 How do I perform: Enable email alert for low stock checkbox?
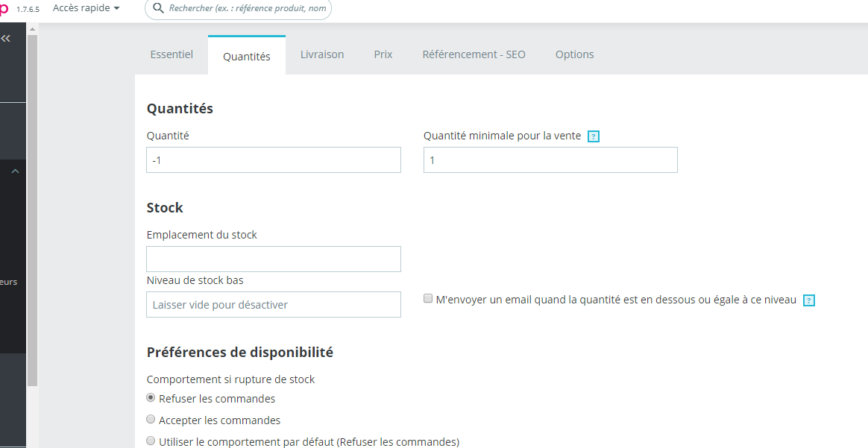pos(428,299)
